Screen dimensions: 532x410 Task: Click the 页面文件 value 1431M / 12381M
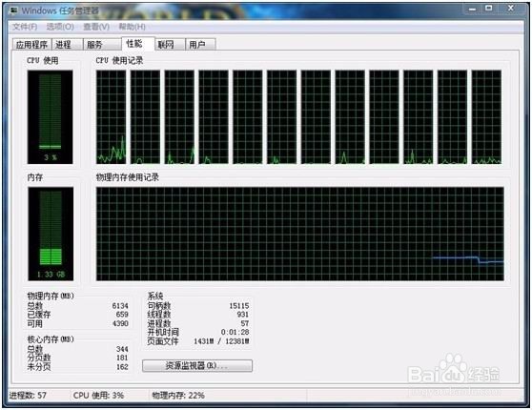click(x=221, y=341)
